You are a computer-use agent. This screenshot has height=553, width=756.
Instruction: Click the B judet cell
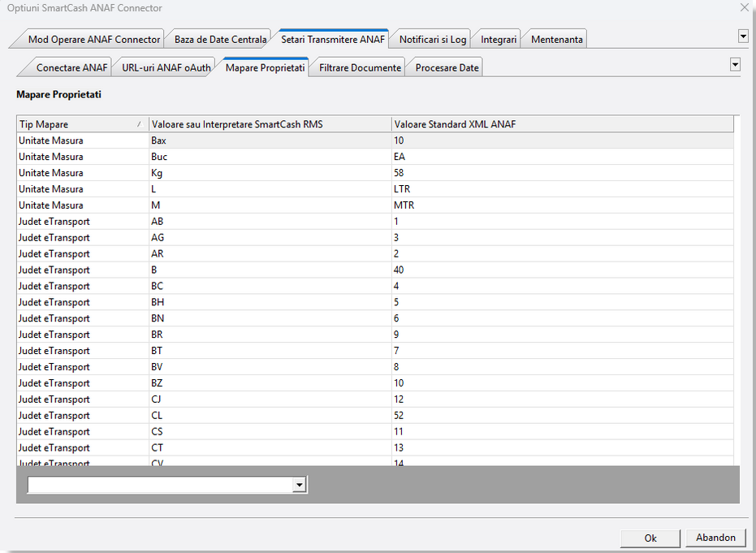(x=270, y=270)
